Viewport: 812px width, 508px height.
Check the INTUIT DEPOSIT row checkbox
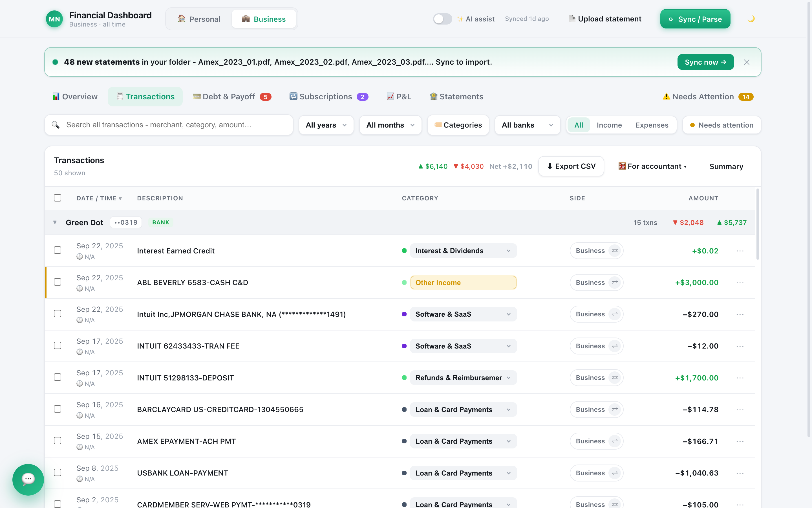pos(58,377)
